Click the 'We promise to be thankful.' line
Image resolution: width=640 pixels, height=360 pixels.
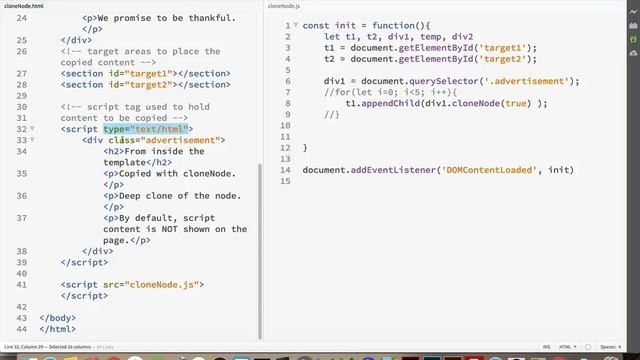tap(159, 18)
